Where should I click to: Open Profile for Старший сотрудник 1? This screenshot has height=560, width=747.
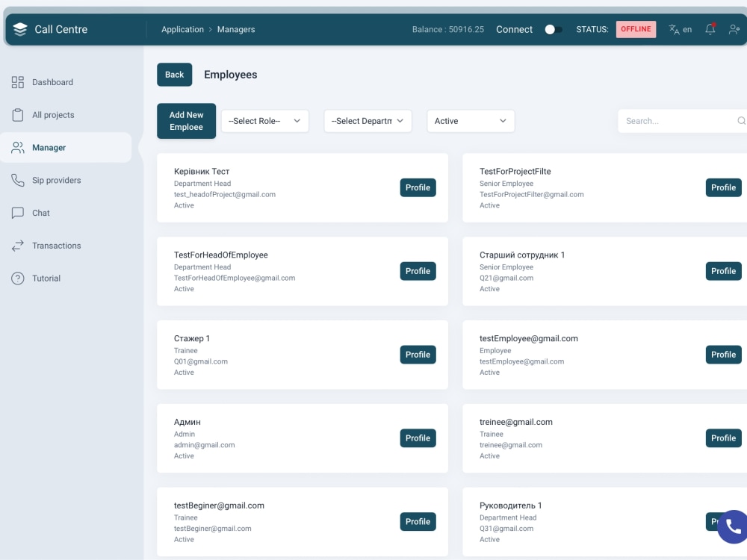click(x=723, y=271)
